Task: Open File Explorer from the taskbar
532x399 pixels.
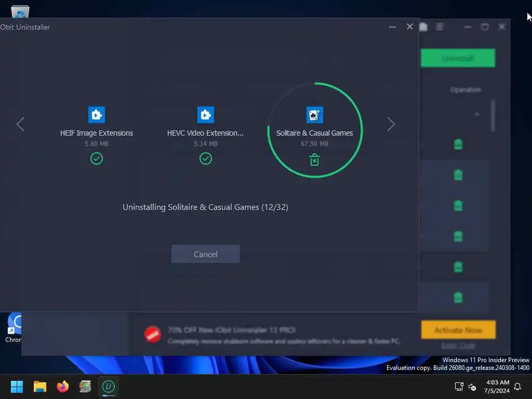Action: point(39,387)
